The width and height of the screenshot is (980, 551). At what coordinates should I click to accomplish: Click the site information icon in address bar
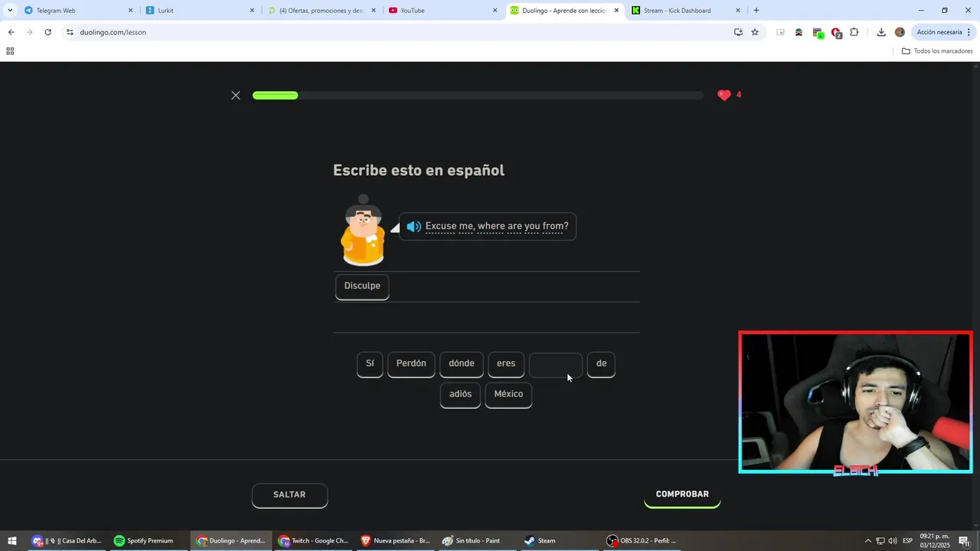coord(70,32)
